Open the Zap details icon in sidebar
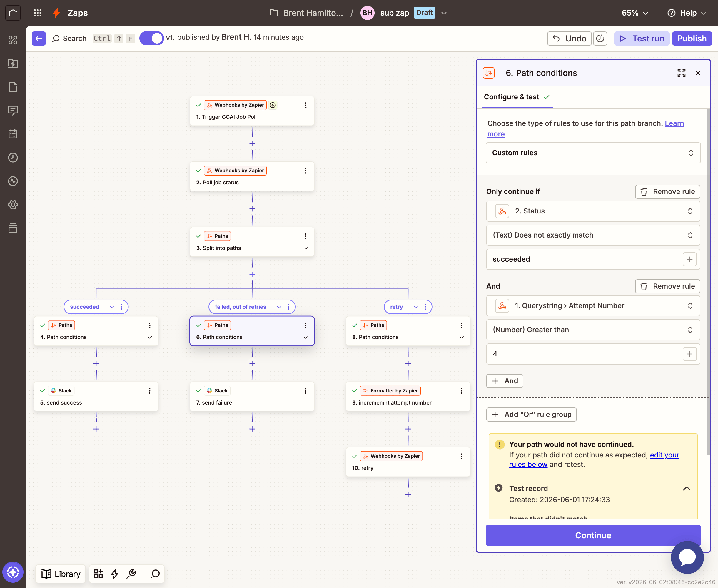The height and width of the screenshot is (588, 718). click(13, 63)
